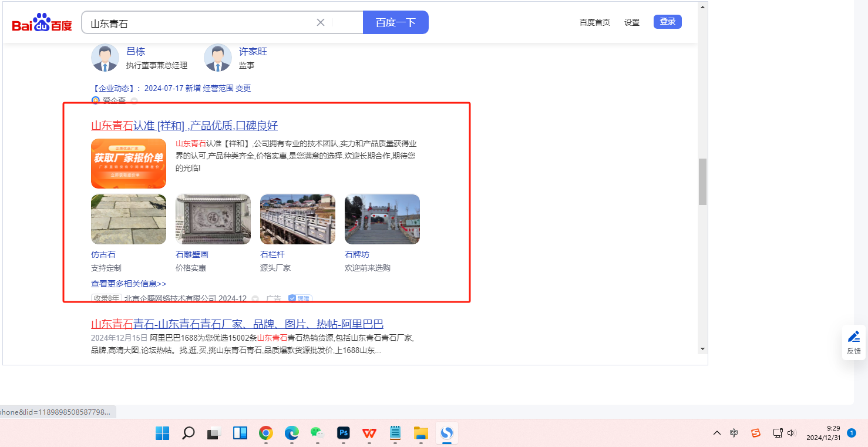
Task: Click the scrollbar down arrow
Action: coord(702,349)
